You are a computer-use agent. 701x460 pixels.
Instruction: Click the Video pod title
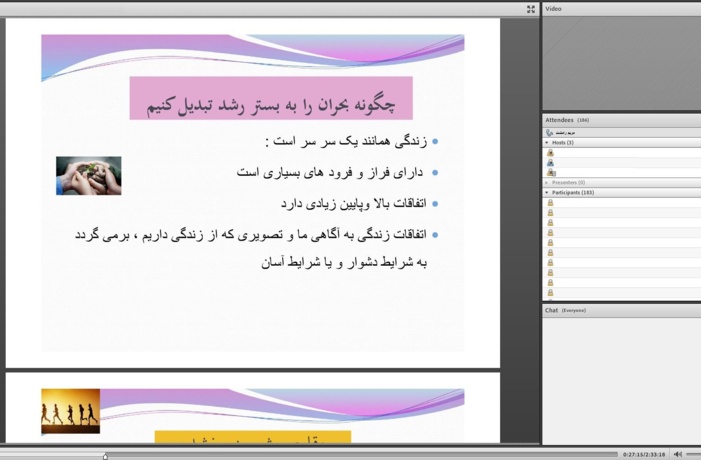click(553, 8)
